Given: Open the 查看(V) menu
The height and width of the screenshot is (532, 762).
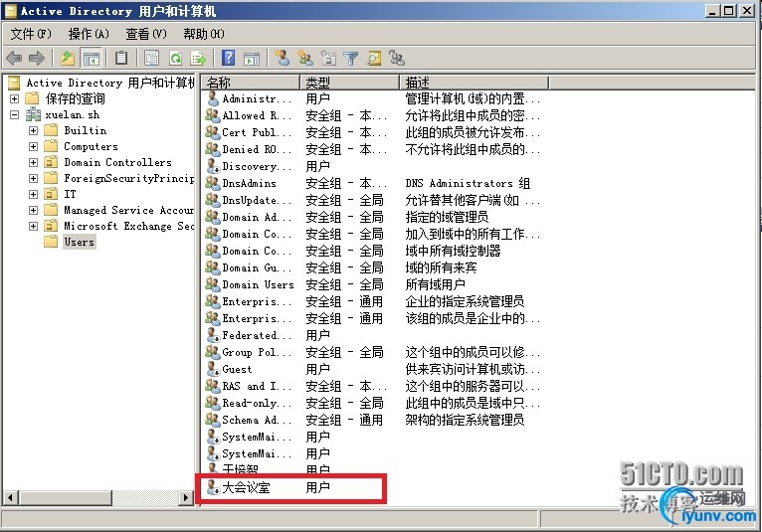Looking at the screenshot, I should coord(146,34).
